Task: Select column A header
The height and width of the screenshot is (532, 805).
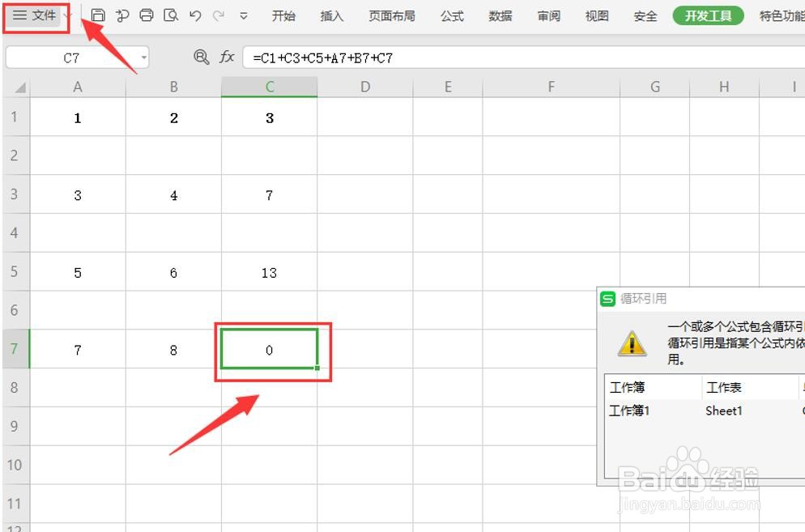Action: coord(78,87)
